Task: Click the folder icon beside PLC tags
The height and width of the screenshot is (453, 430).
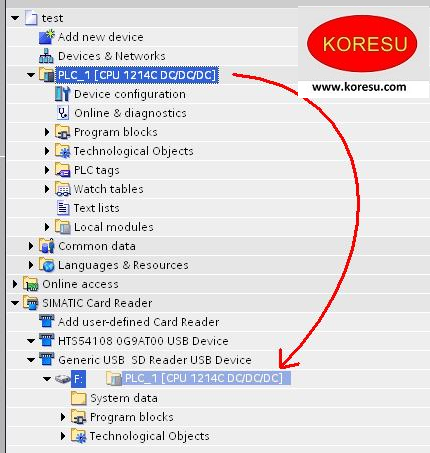Action: click(62, 170)
